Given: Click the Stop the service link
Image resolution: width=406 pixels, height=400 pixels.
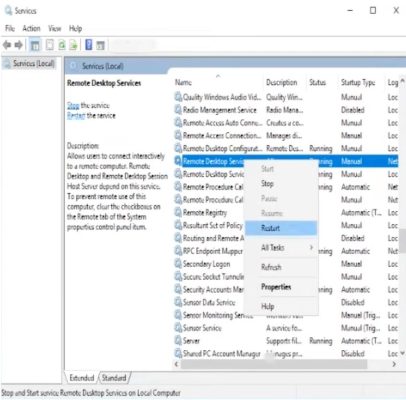Looking at the screenshot, I should pyautogui.click(x=73, y=106).
